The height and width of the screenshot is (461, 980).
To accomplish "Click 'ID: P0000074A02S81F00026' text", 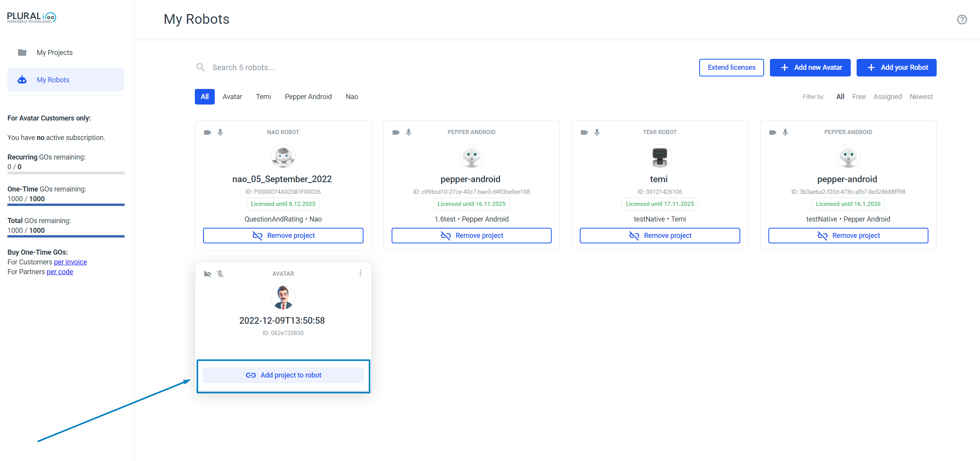I will point(283,192).
